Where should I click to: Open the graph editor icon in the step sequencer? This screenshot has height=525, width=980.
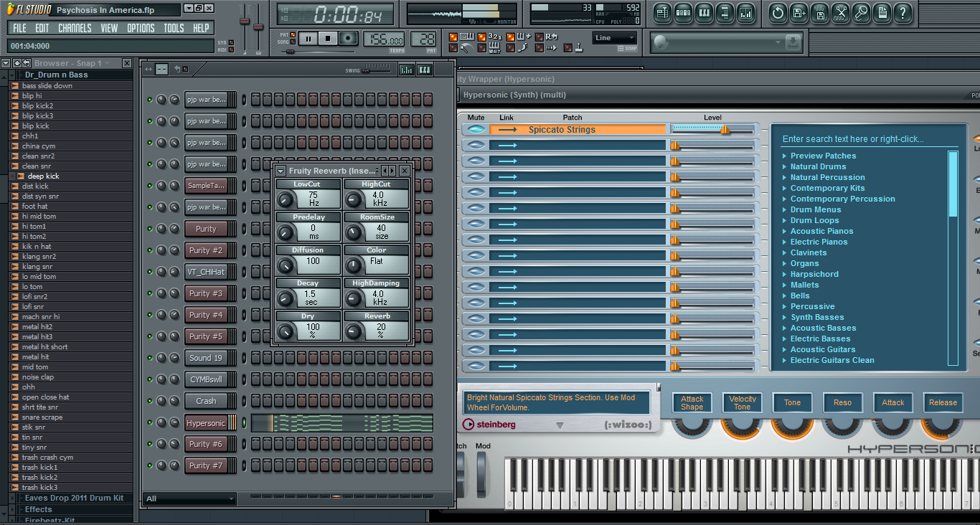tap(407, 70)
